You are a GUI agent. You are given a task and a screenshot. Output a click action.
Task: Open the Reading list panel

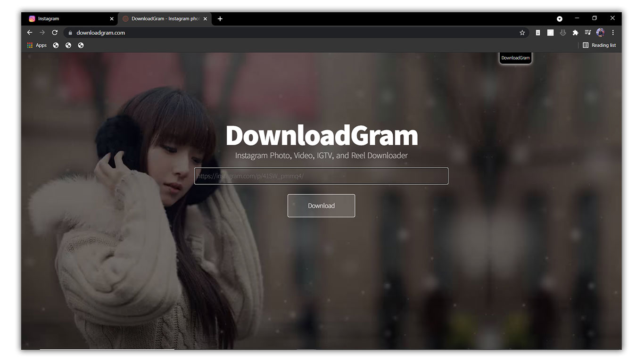[x=599, y=45]
